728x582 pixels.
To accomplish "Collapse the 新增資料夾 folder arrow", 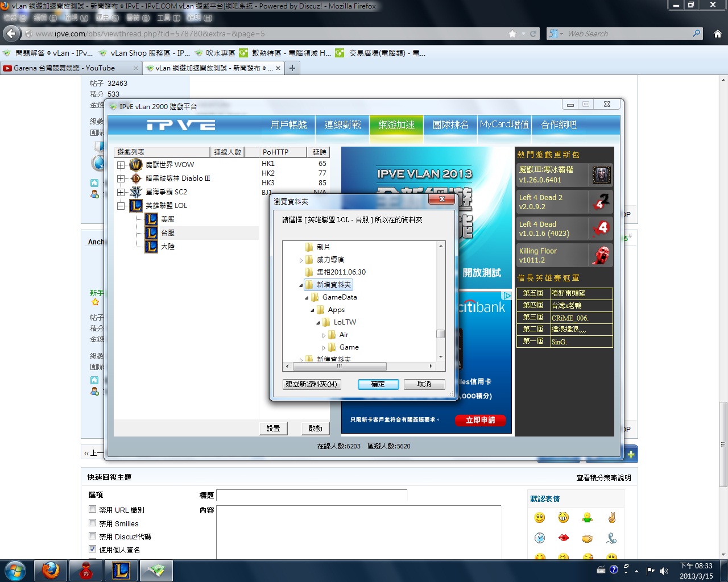I will point(301,285).
